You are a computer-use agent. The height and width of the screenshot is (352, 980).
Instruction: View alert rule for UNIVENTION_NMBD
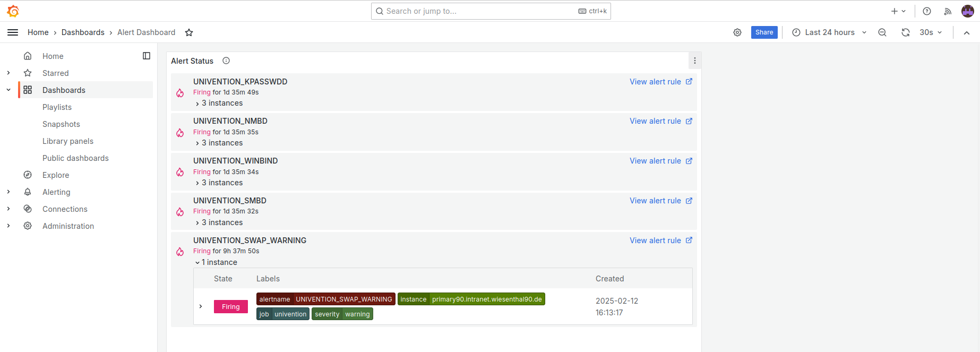pos(661,121)
